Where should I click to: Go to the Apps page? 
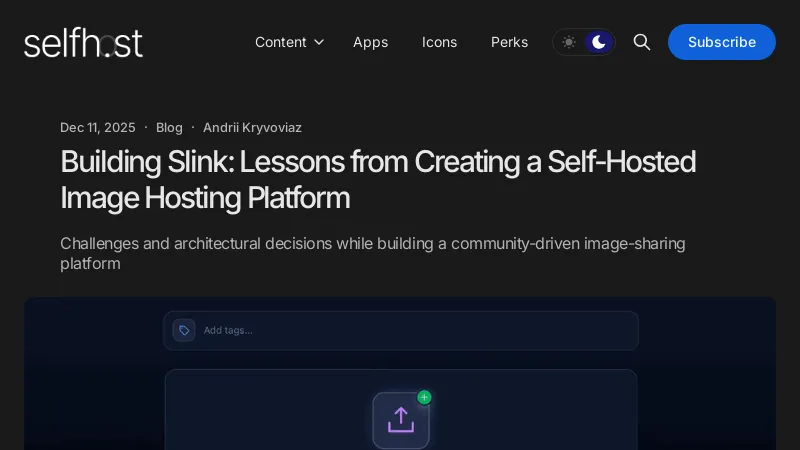[370, 42]
